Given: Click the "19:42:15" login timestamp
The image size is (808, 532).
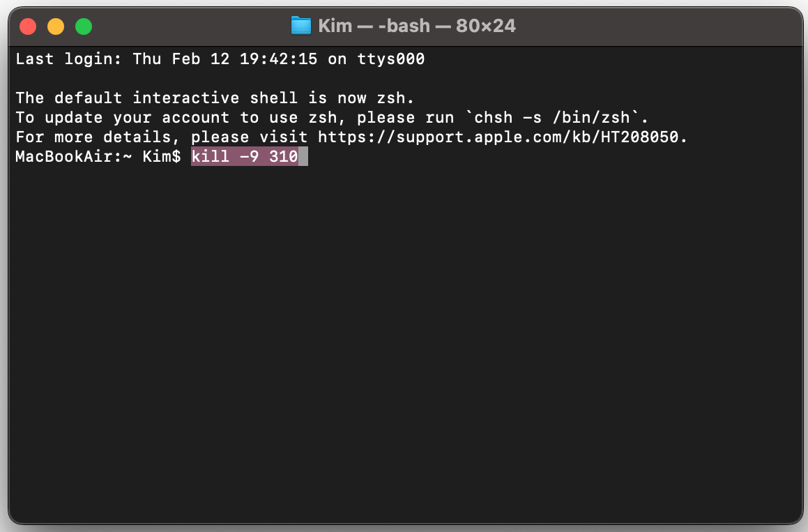Looking at the screenshot, I should (279, 59).
